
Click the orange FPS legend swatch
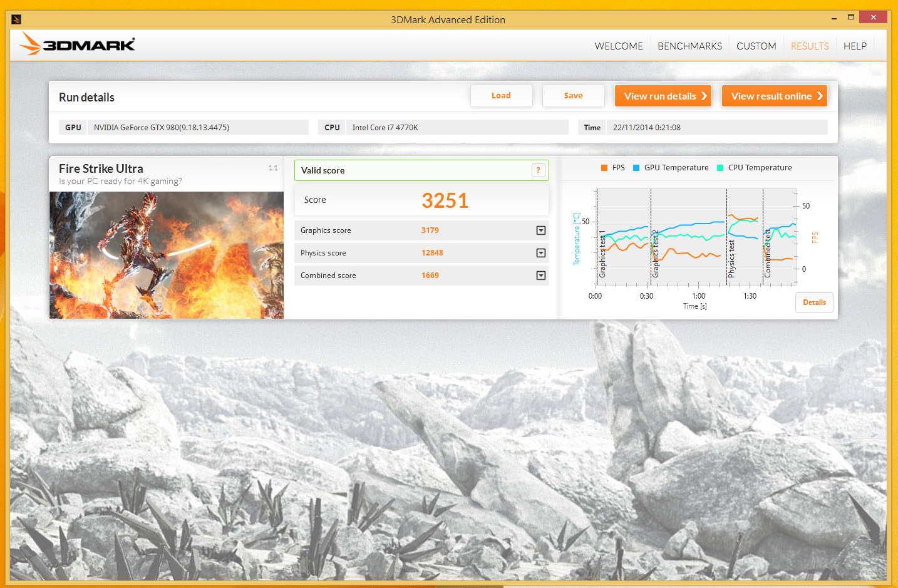604,168
